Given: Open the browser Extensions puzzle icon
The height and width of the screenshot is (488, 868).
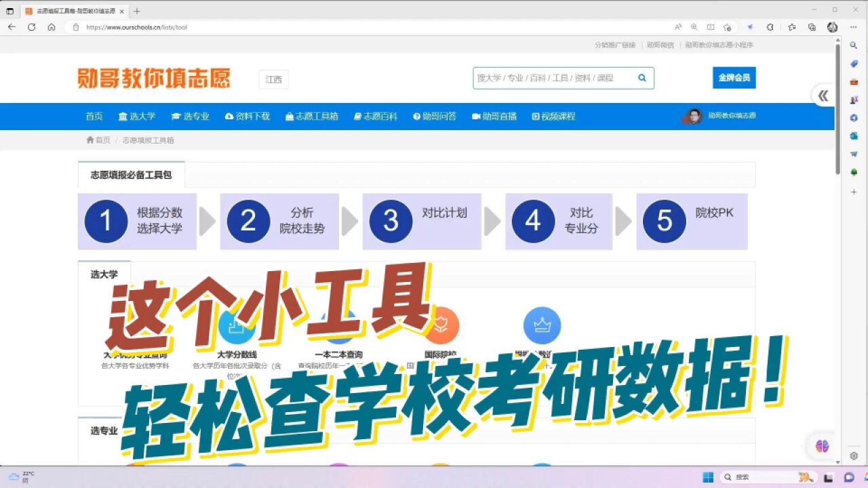Looking at the screenshot, I should click(770, 27).
